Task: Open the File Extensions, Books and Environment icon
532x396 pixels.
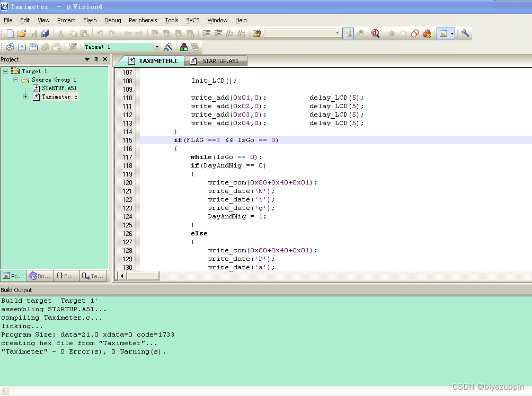Action: [x=183, y=47]
